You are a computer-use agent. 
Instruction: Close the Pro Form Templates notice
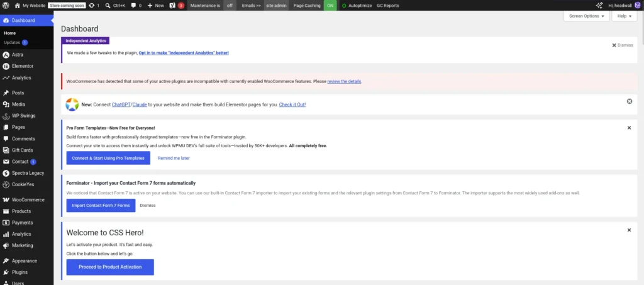coord(629,128)
